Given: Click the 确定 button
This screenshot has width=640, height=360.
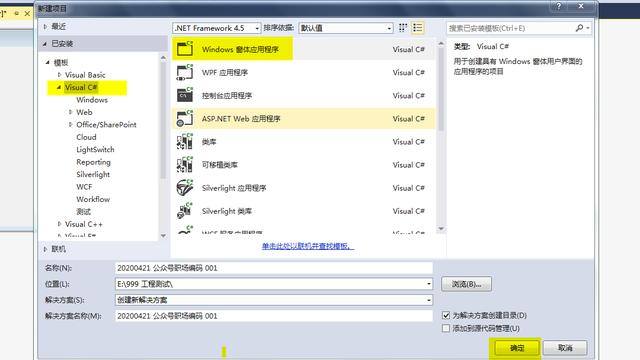Looking at the screenshot, I should pyautogui.click(x=517, y=348).
